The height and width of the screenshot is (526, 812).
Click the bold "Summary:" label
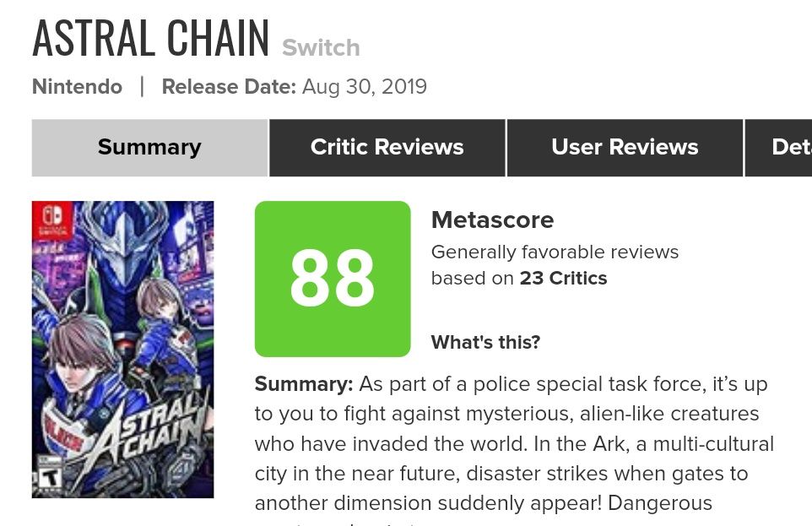click(304, 384)
